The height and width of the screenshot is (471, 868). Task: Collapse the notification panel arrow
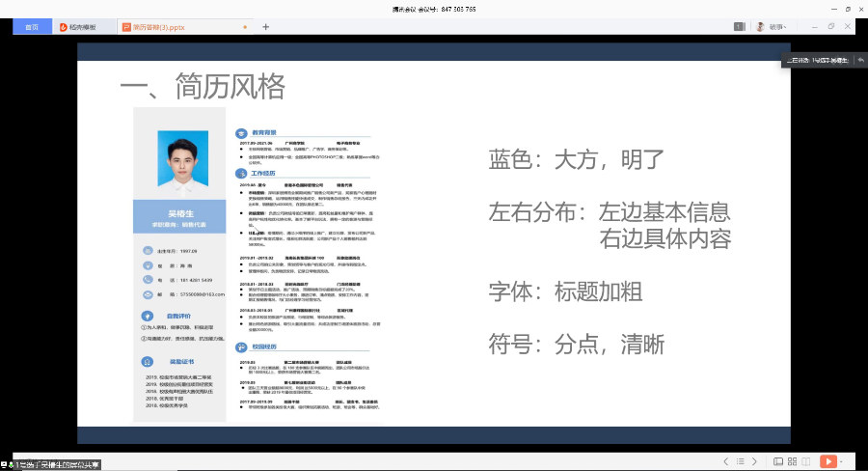pos(860,60)
